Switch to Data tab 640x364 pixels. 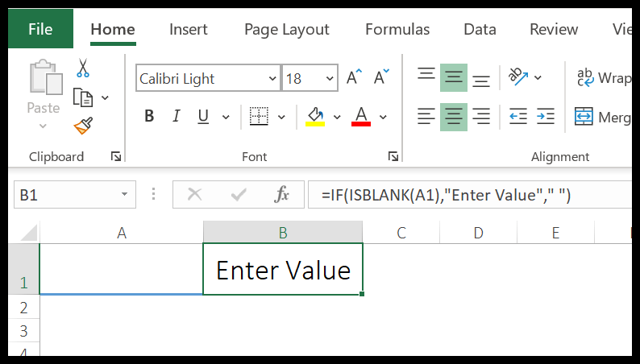tap(480, 29)
